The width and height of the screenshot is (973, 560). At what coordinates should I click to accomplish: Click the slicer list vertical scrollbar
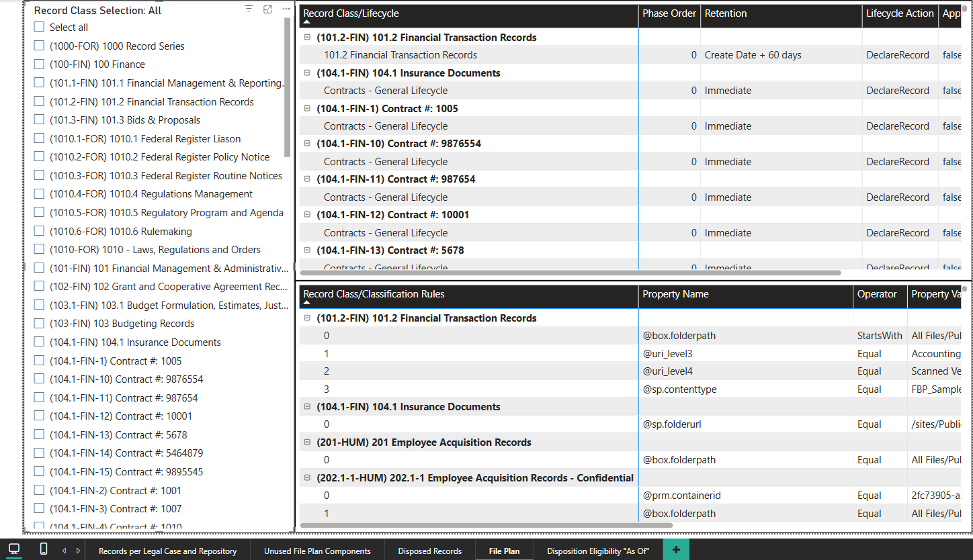click(x=288, y=87)
